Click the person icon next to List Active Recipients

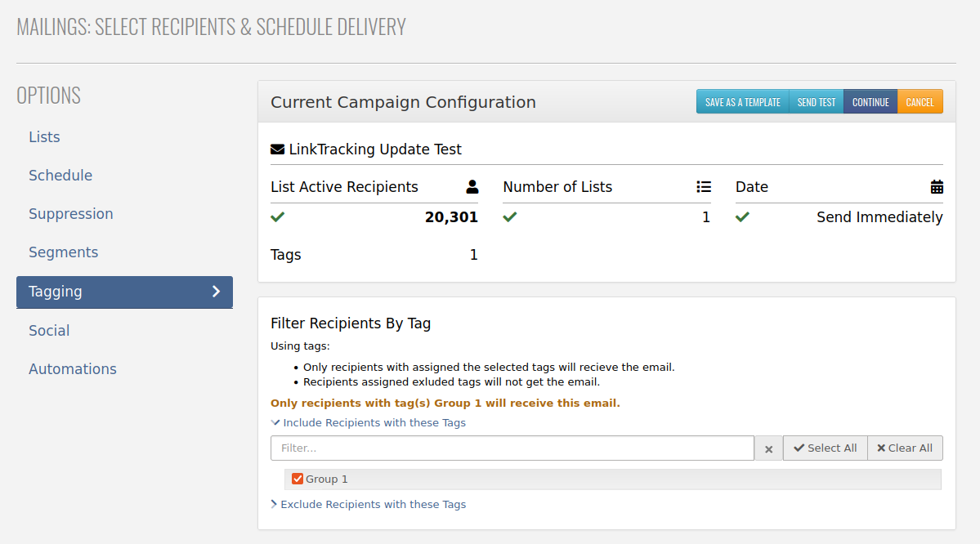pos(472,187)
